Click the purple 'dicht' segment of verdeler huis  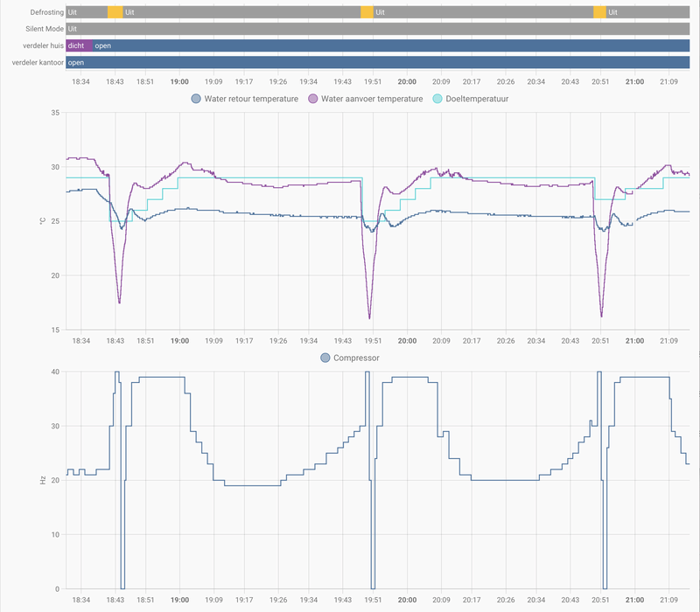coord(79,45)
